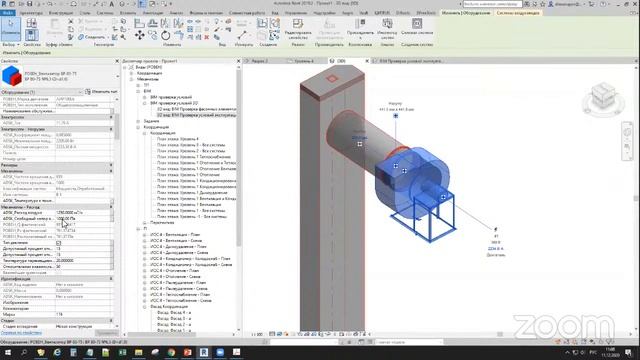The width and height of the screenshot is (640, 360).
Task: Select the Modify arrow tool in ribbon
Action: [x=11, y=29]
